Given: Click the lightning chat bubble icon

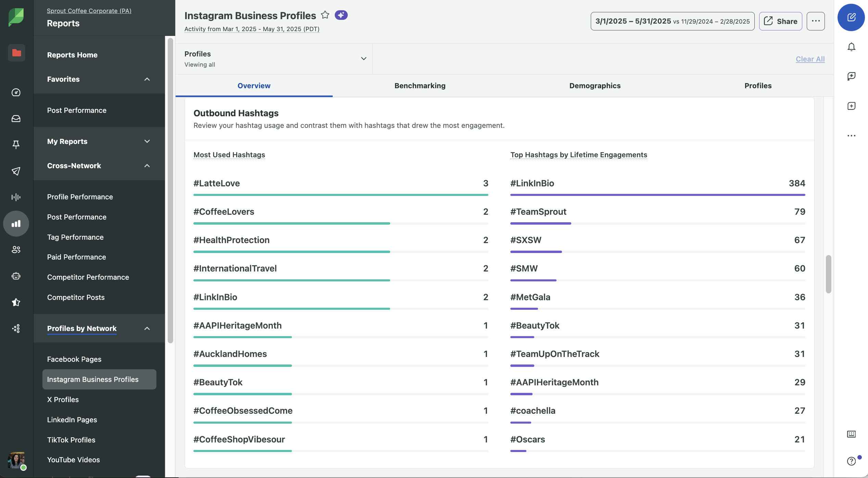Looking at the screenshot, I should (852, 76).
